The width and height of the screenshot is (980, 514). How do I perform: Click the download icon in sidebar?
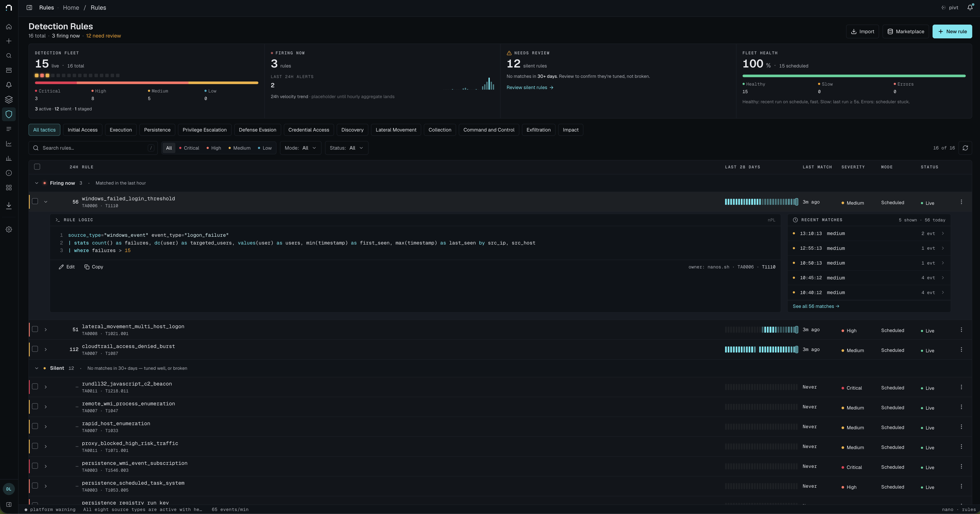(x=9, y=206)
